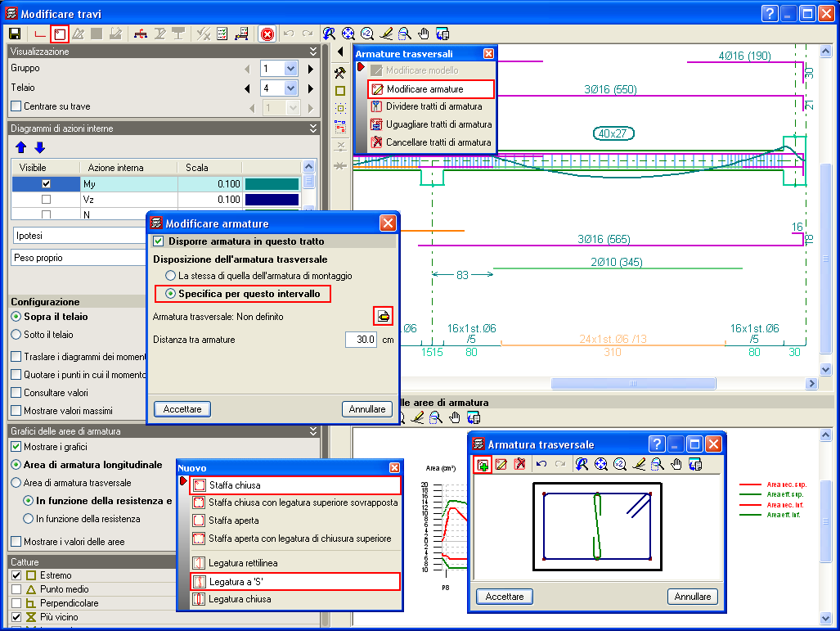Move diagram up with blue up arrow

point(21,147)
